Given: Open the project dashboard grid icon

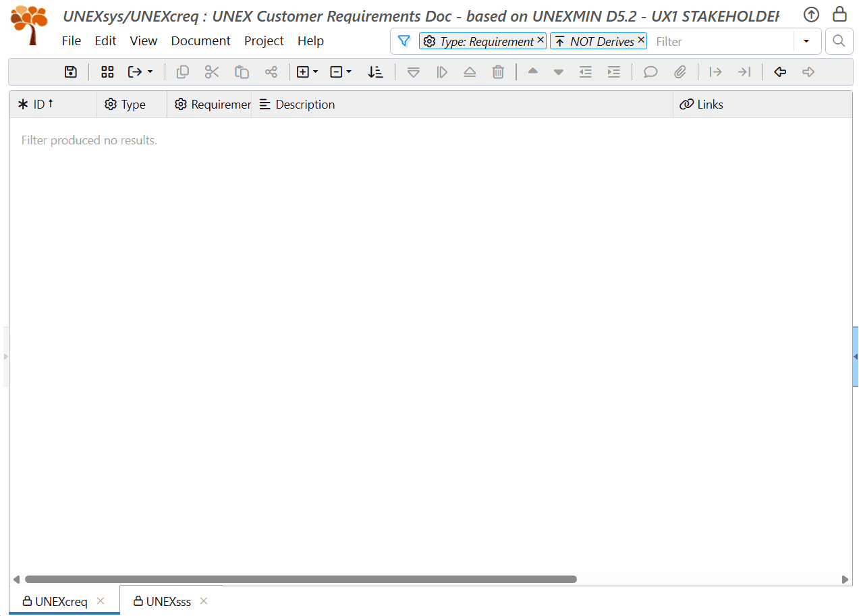Looking at the screenshot, I should [107, 72].
